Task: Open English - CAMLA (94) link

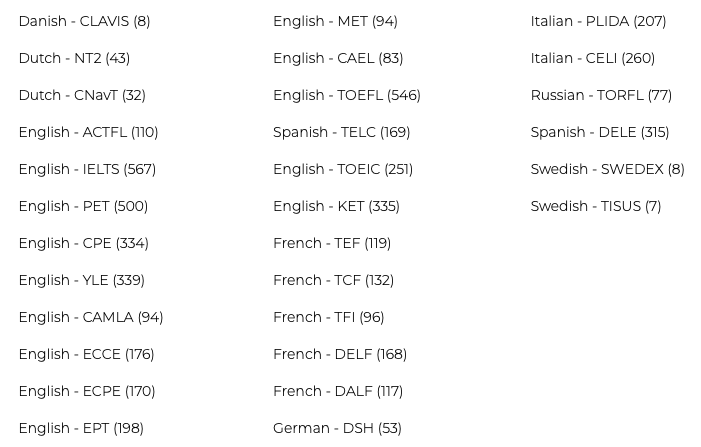Action: (x=90, y=318)
